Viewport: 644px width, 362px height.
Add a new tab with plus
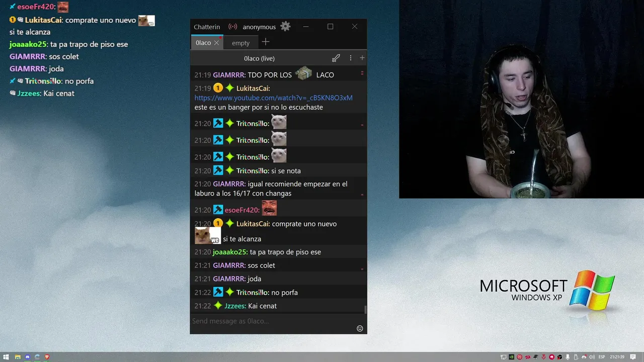click(x=266, y=42)
